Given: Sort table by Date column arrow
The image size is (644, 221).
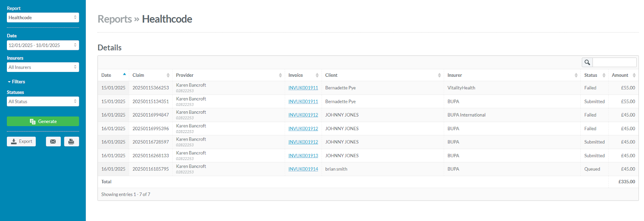Looking at the screenshot, I should pyautogui.click(x=124, y=74).
